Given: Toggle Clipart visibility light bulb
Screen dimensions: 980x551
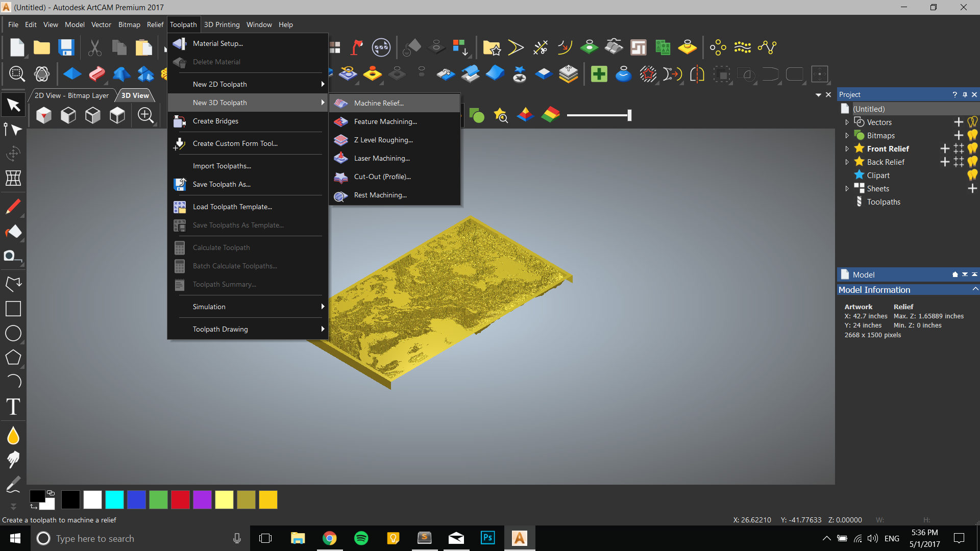Looking at the screenshot, I should pos(972,175).
